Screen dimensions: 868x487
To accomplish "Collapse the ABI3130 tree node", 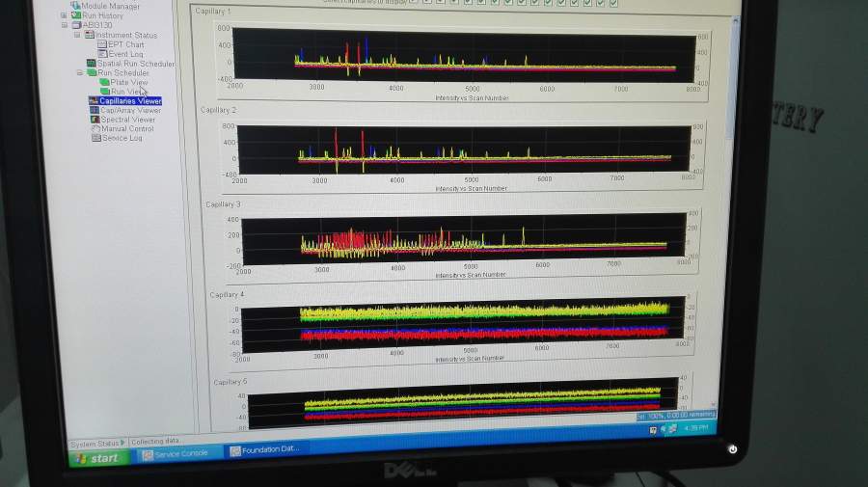I will point(65,25).
